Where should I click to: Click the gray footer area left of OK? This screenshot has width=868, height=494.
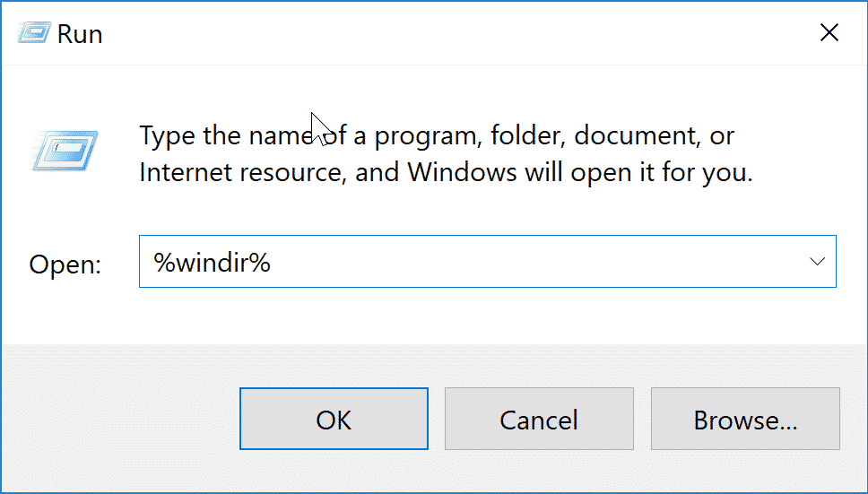pyautogui.click(x=117, y=419)
